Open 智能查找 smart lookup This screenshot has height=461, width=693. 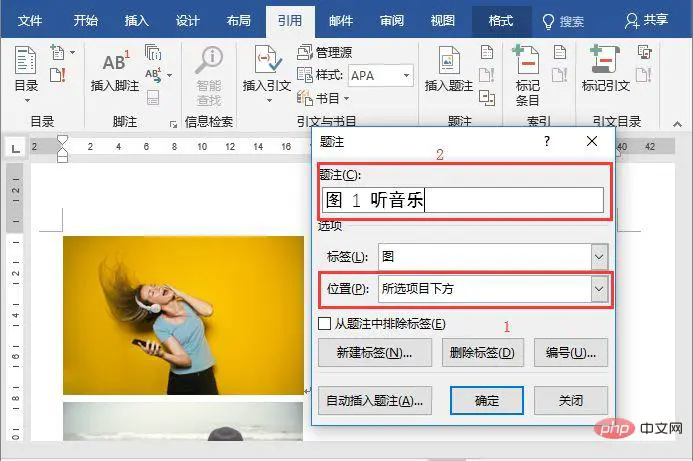[209, 76]
